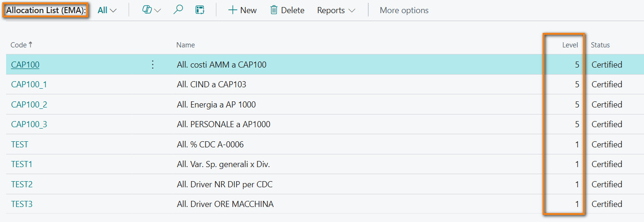The image size is (644, 222).
Task: Click the Status column header
Action: click(600, 45)
